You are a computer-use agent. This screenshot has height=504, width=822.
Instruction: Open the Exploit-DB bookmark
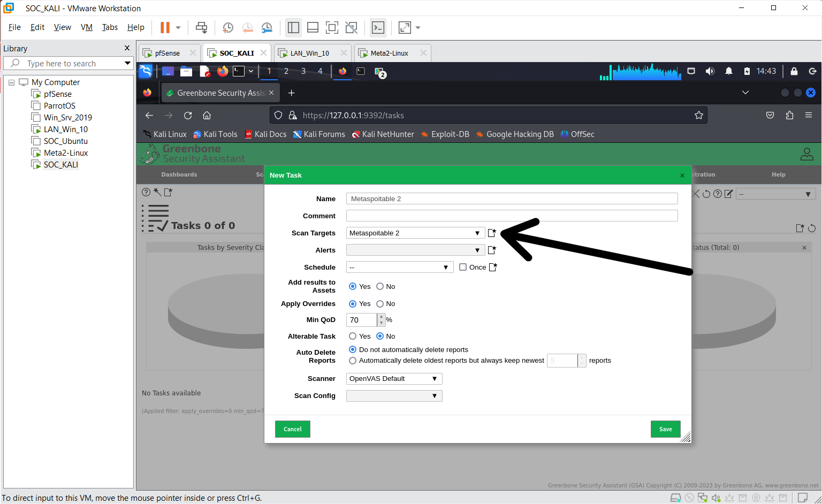click(445, 134)
